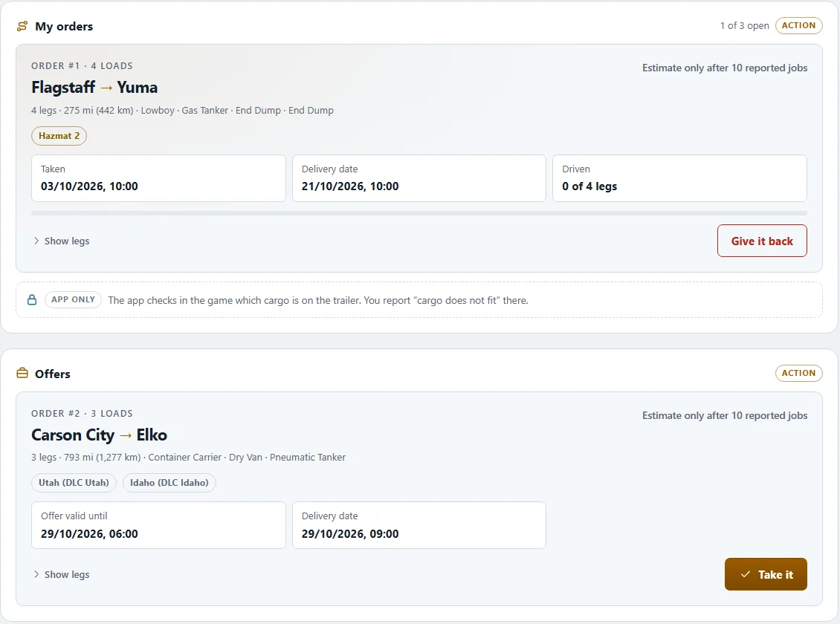
Task: Click the APP ONLY badge
Action: pos(73,299)
